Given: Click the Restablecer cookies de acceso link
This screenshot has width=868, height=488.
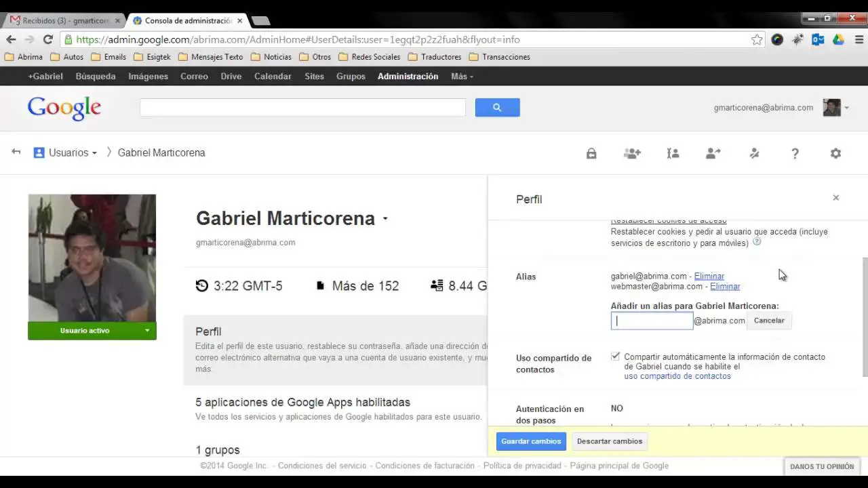Looking at the screenshot, I should (x=669, y=221).
